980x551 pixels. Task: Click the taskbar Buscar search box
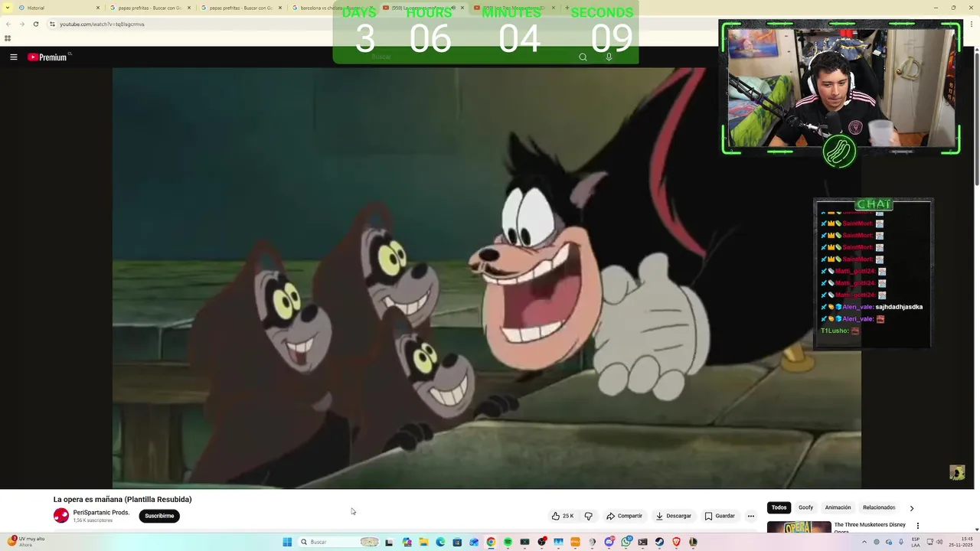coord(338,542)
